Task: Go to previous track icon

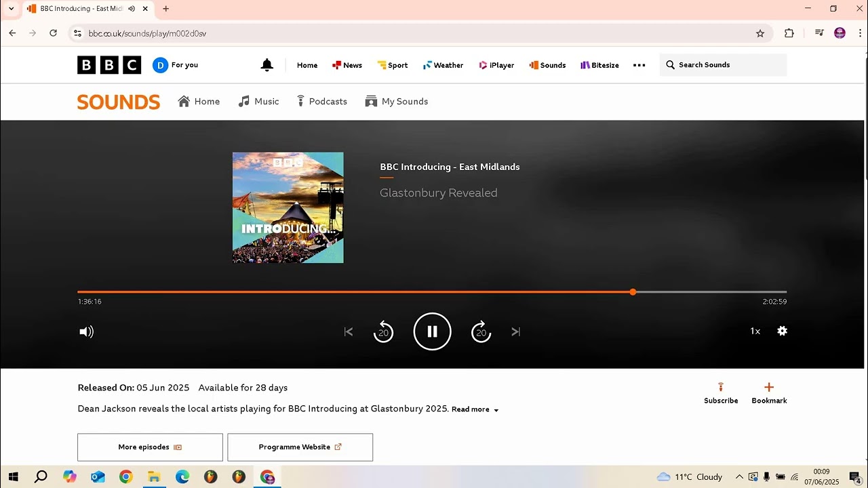Action: click(x=349, y=331)
